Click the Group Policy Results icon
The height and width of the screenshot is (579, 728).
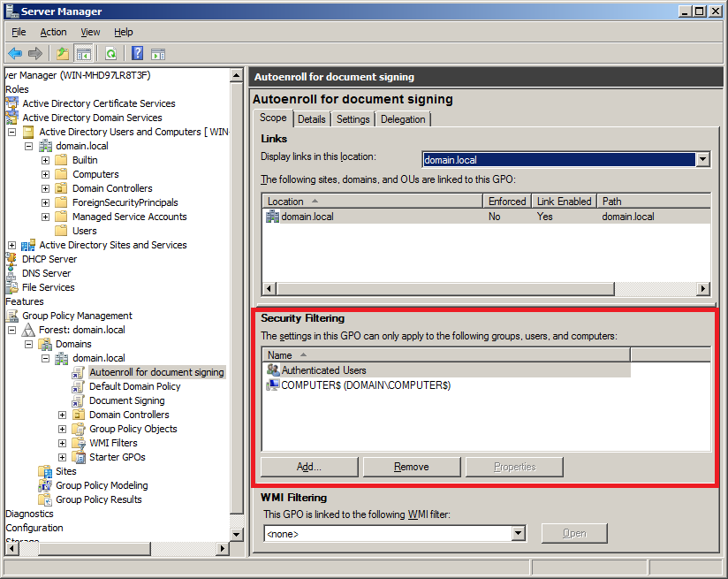[45, 499]
